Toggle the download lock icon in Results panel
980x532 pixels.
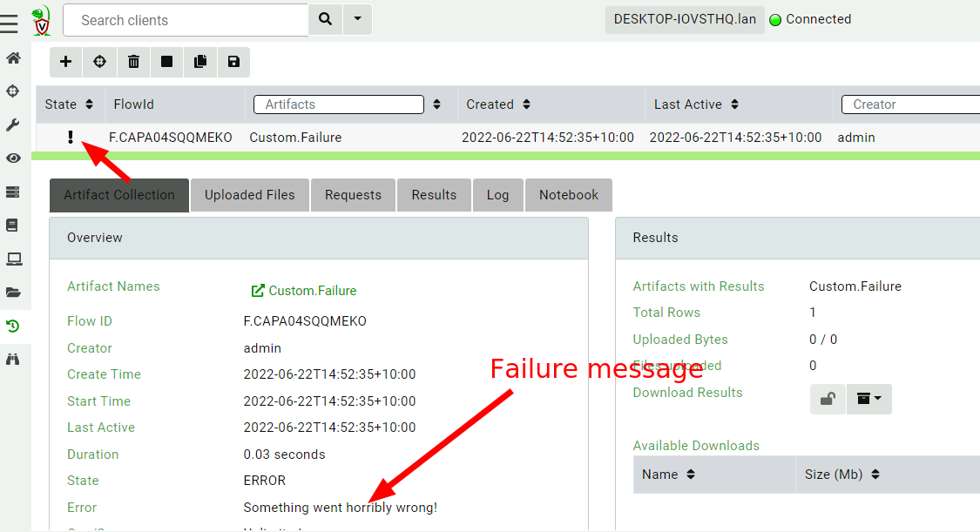click(x=828, y=398)
